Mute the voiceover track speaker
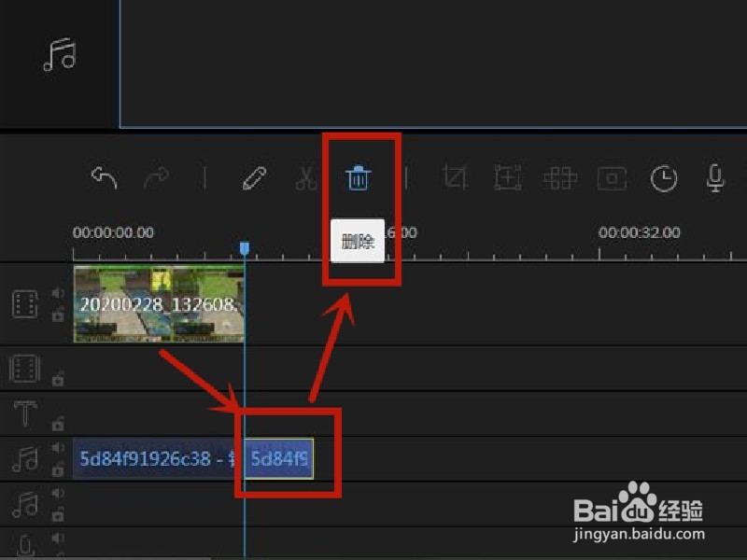 coord(58,539)
